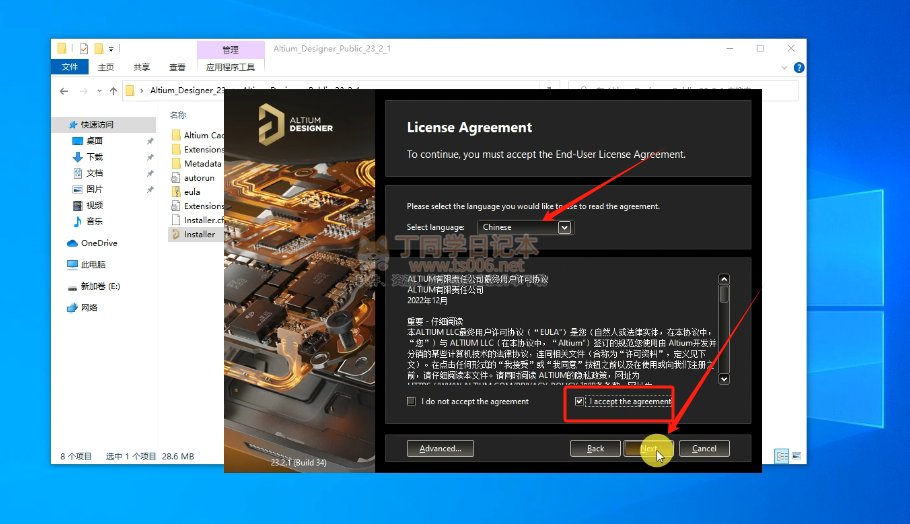The image size is (910, 524).
Task: Open the 应用程序工具 ribbon tab
Action: coord(230,67)
